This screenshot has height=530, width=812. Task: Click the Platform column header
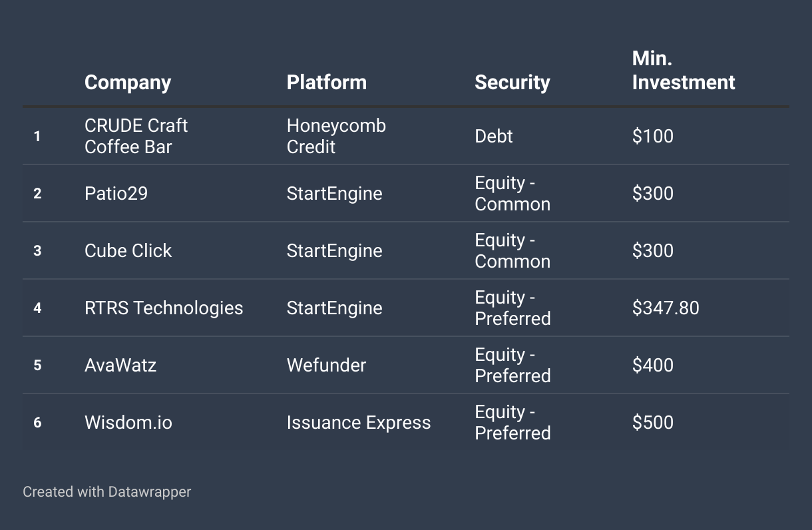[327, 83]
